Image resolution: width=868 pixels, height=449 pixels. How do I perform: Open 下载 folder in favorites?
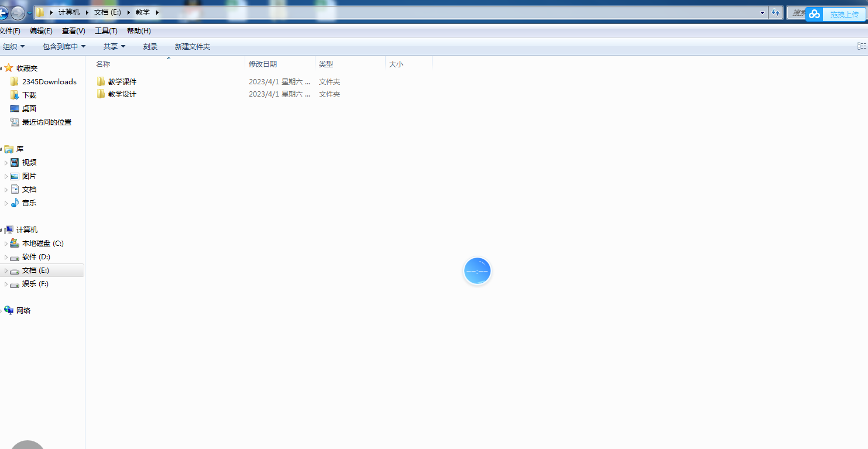point(29,95)
